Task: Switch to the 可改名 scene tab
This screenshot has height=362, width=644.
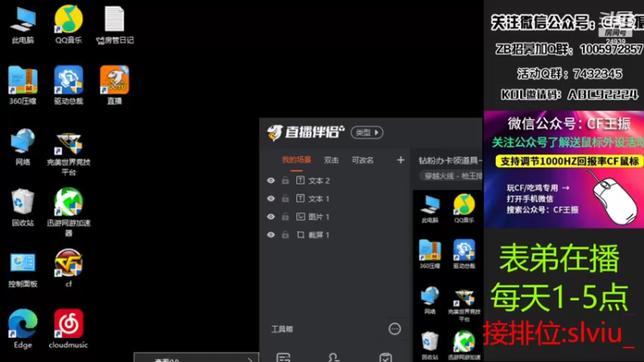Action: pos(362,160)
